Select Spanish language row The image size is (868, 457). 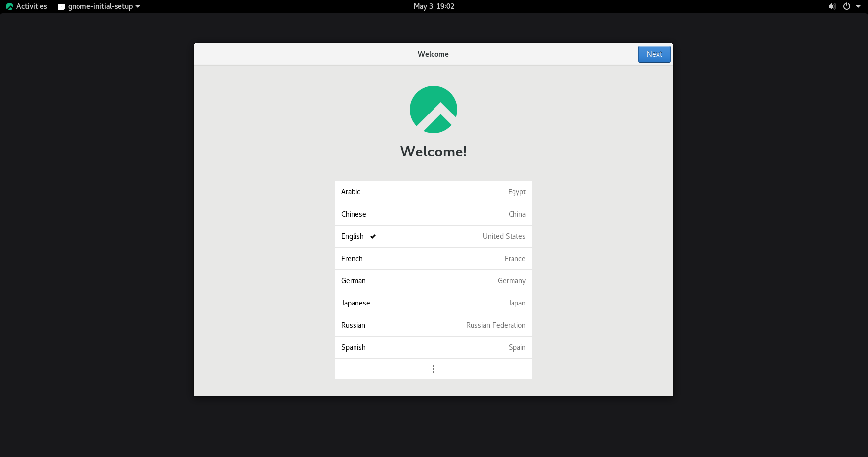coord(434,347)
